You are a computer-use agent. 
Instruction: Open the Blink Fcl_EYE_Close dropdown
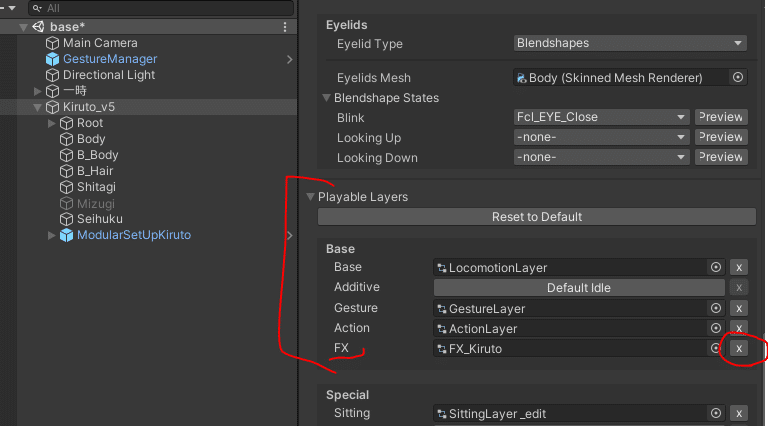(601, 117)
